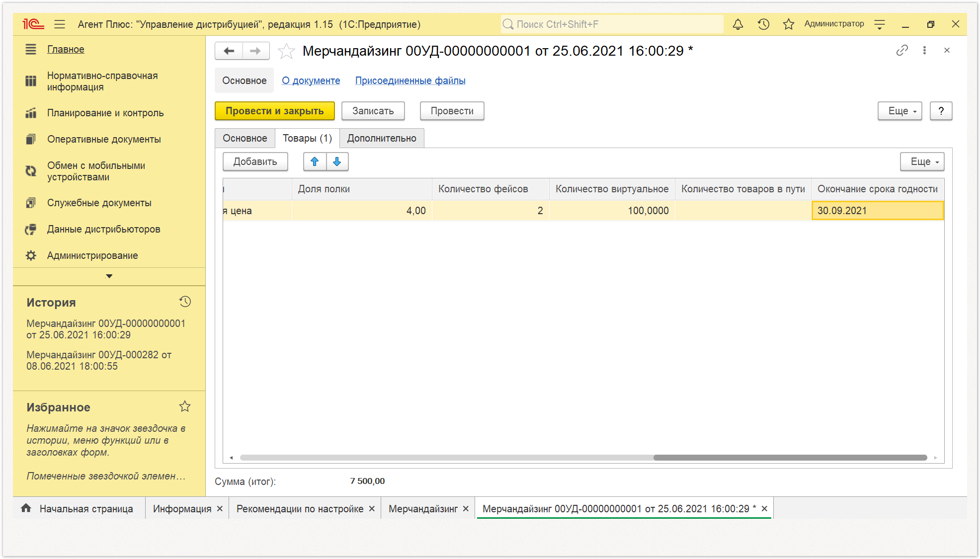Image resolution: width=980 pixels, height=559 pixels.
Task: Close the Мерчандайзинг list bottom tab
Action: (466, 509)
